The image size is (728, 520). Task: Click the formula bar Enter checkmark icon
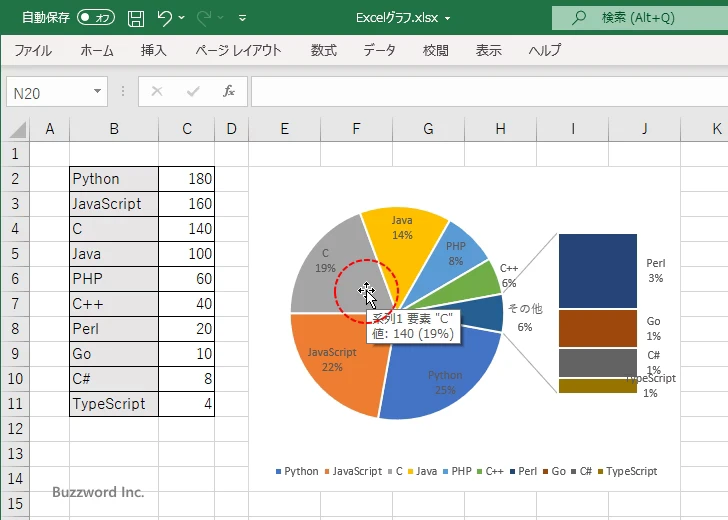click(193, 92)
